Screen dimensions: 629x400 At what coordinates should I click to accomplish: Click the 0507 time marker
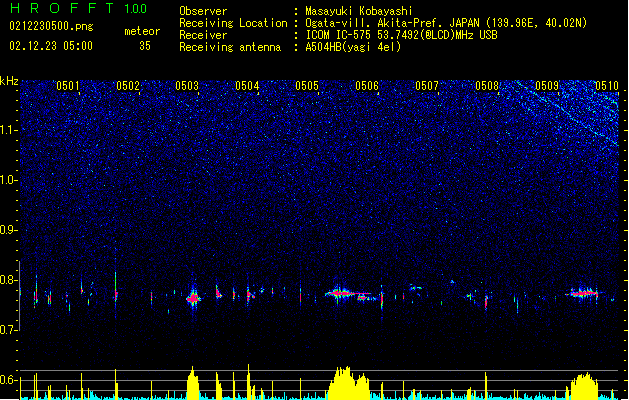pyautogui.click(x=427, y=86)
